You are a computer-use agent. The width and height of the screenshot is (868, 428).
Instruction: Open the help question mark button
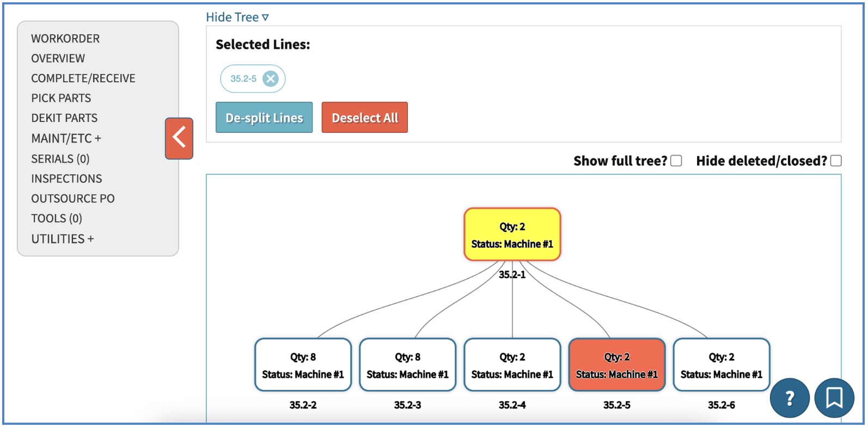(x=790, y=398)
